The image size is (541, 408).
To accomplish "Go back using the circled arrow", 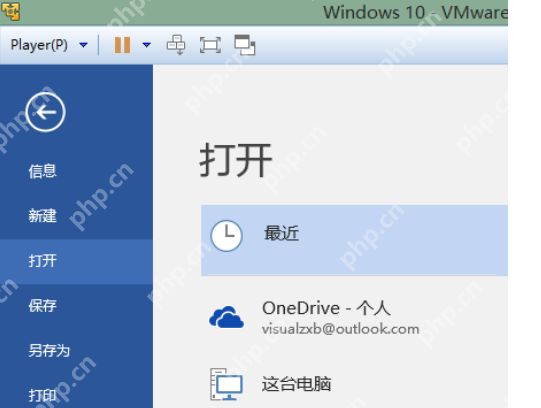I will coord(46,112).
